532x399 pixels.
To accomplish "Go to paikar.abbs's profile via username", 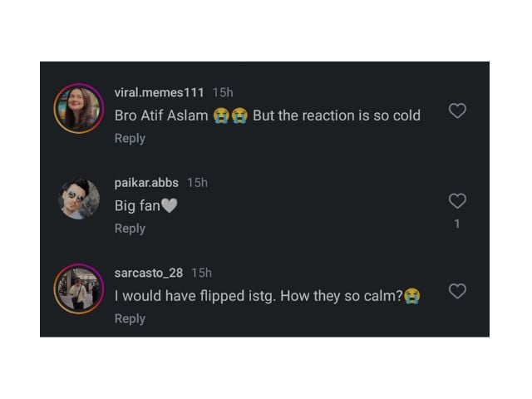I will click(x=146, y=183).
